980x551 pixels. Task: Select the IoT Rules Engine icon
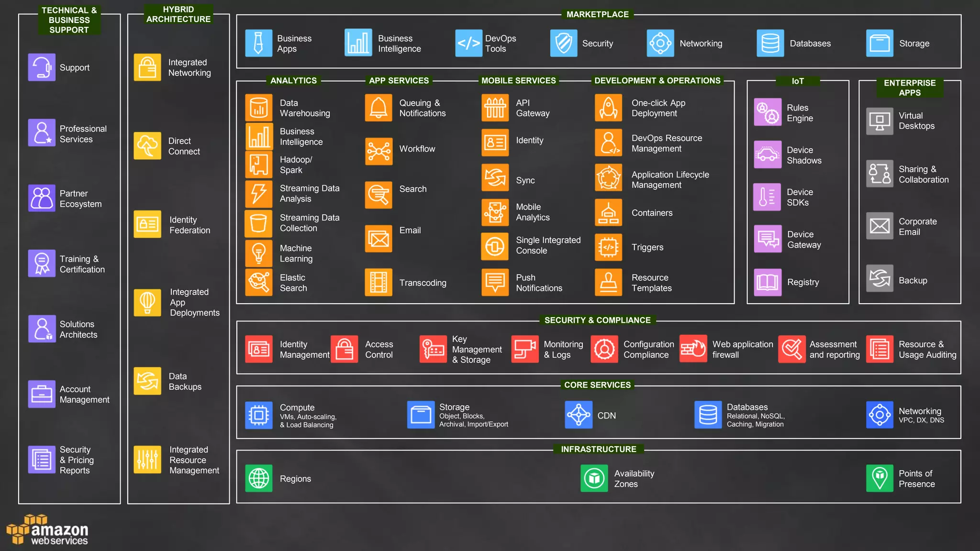click(x=768, y=112)
